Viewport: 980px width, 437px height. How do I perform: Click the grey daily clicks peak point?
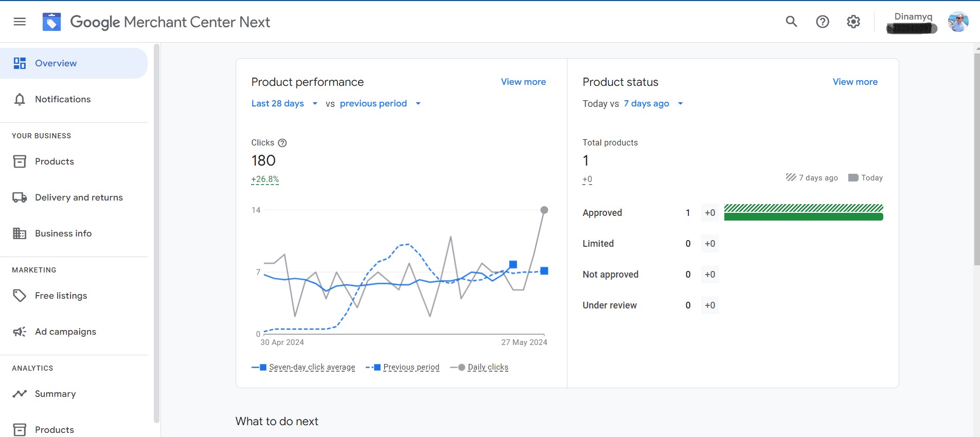pos(544,210)
